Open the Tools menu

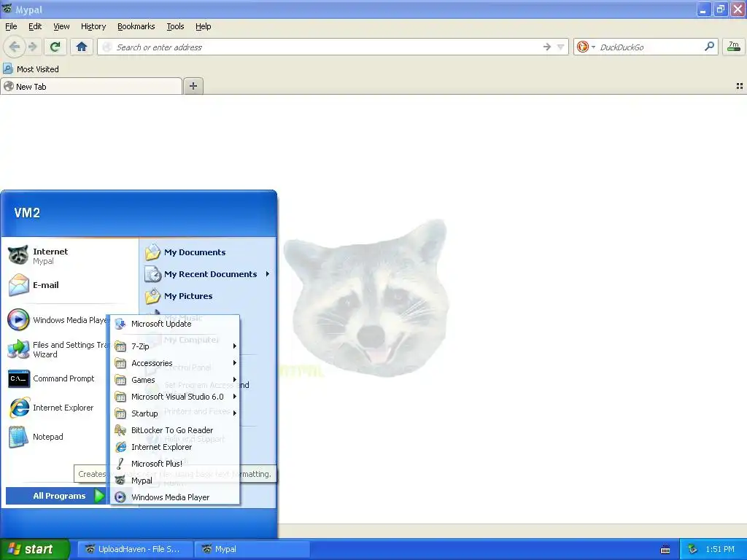pyautogui.click(x=175, y=26)
